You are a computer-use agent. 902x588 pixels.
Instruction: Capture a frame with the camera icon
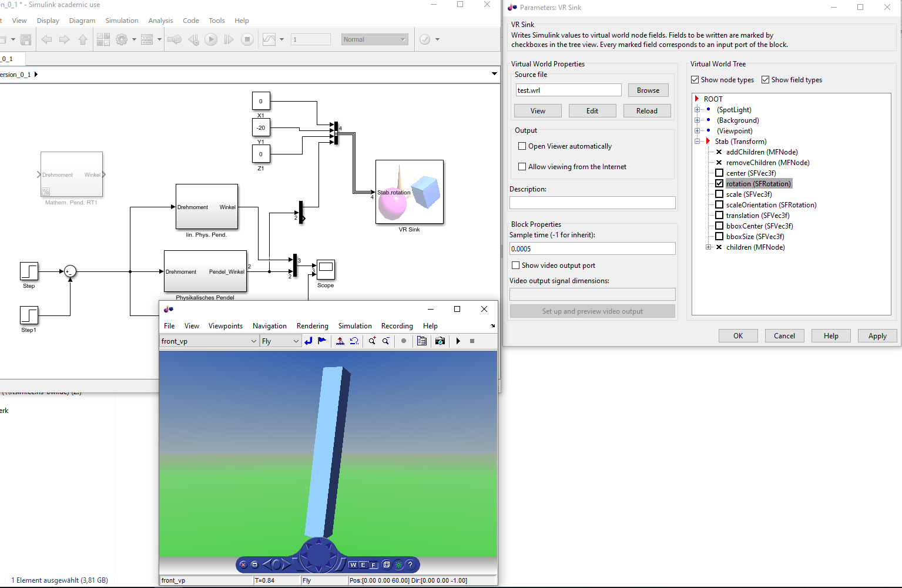440,341
